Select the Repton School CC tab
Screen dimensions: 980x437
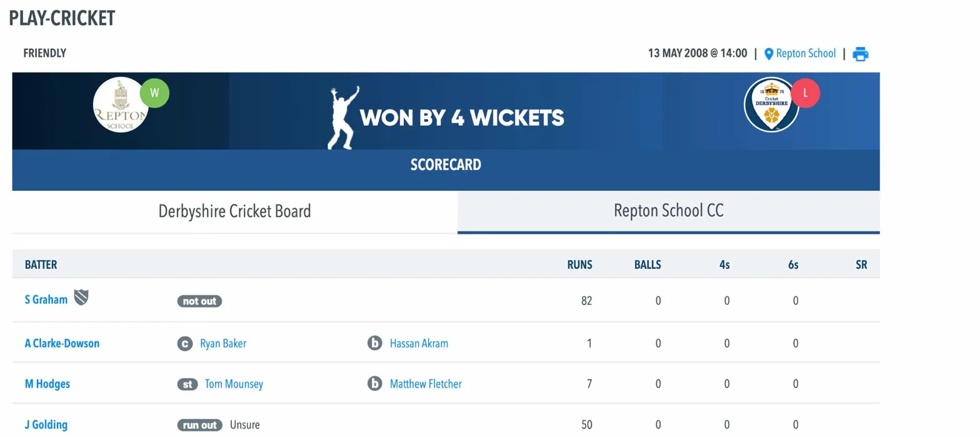point(668,211)
